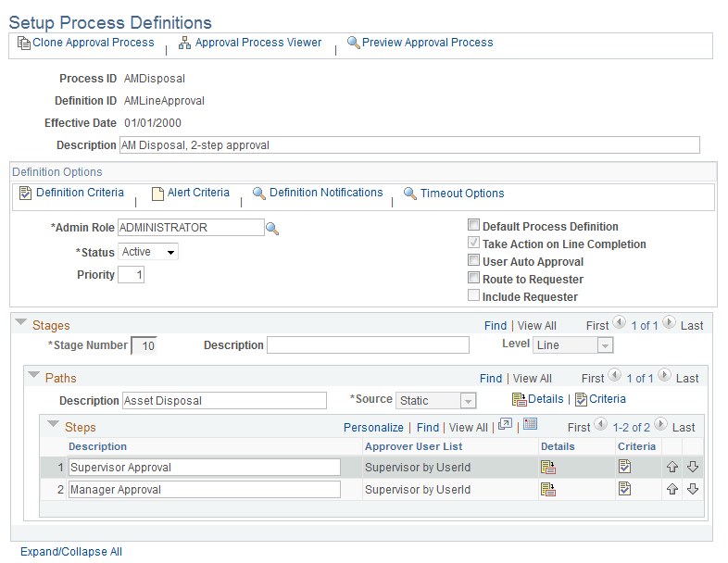The width and height of the screenshot is (728, 563).
Task: Check Include Requester option
Action: [x=473, y=295]
